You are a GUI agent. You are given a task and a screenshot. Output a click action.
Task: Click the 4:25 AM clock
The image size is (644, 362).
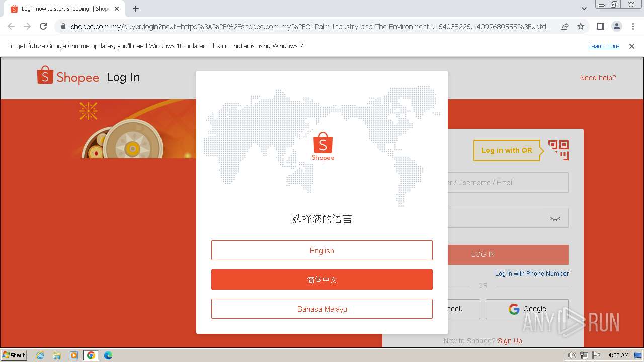pyautogui.click(x=618, y=355)
